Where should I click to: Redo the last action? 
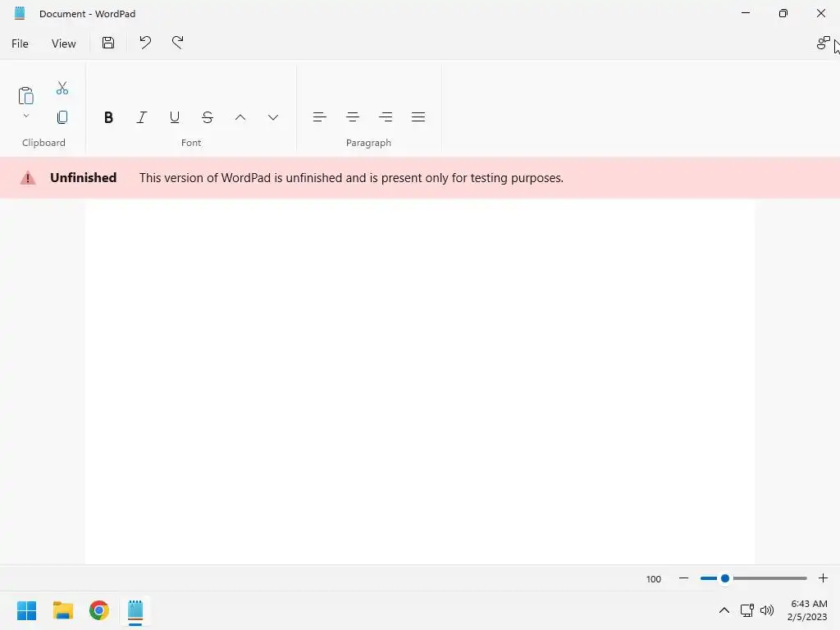tap(177, 43)
